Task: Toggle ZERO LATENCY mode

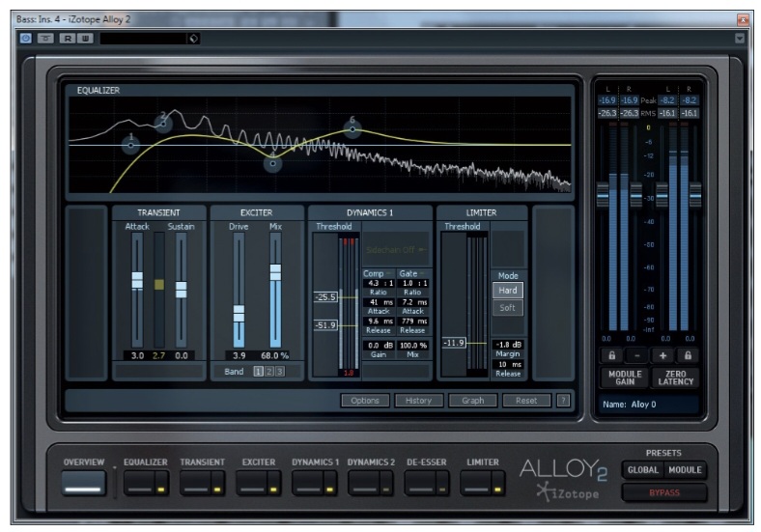Action: pyautogui.click(x=676, y=378)
